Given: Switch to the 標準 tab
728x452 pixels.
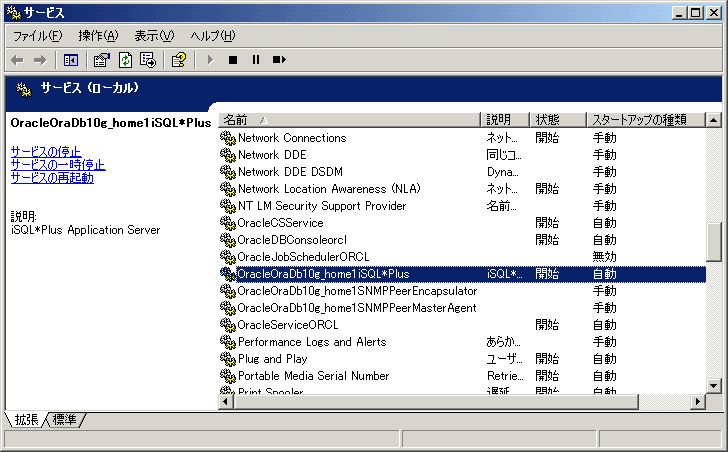Looking at the screenshot, I should 64,420.
